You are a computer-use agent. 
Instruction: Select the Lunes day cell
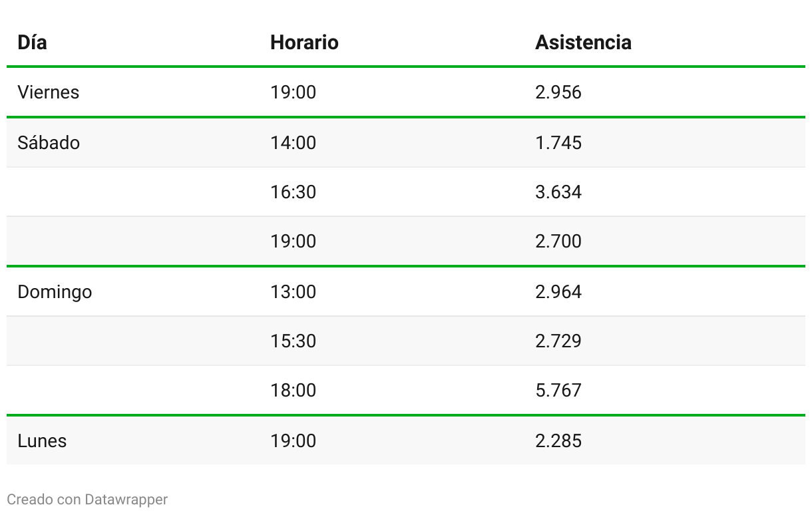42,440
